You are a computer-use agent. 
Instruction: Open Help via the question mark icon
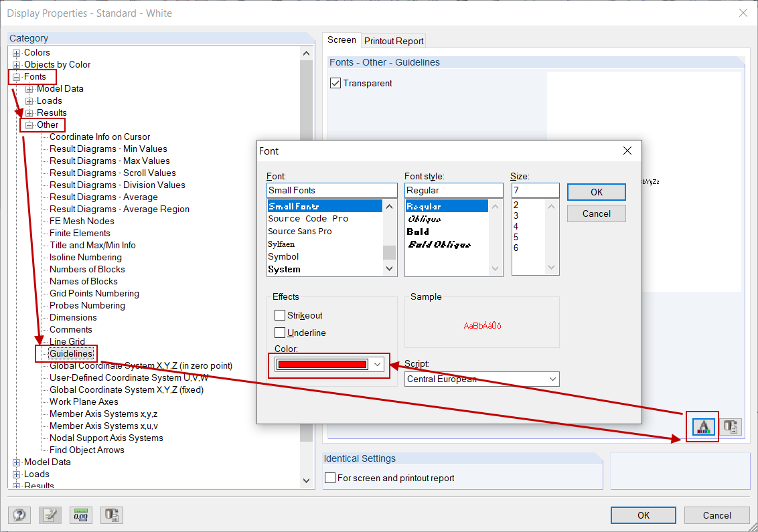[x=19, y=515]
